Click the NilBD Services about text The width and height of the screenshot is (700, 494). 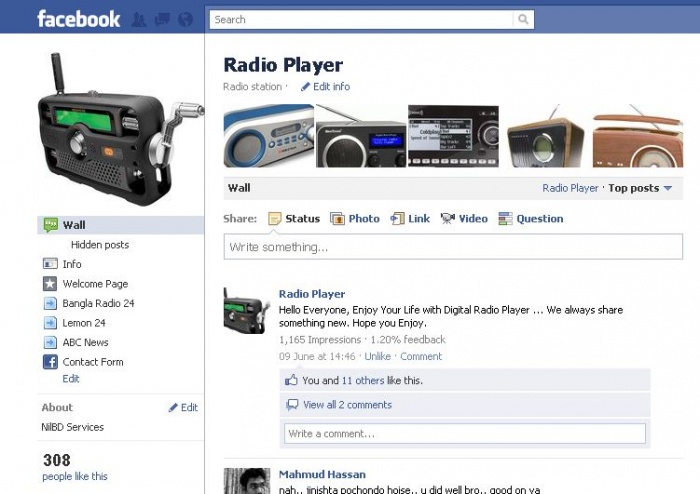73,427
